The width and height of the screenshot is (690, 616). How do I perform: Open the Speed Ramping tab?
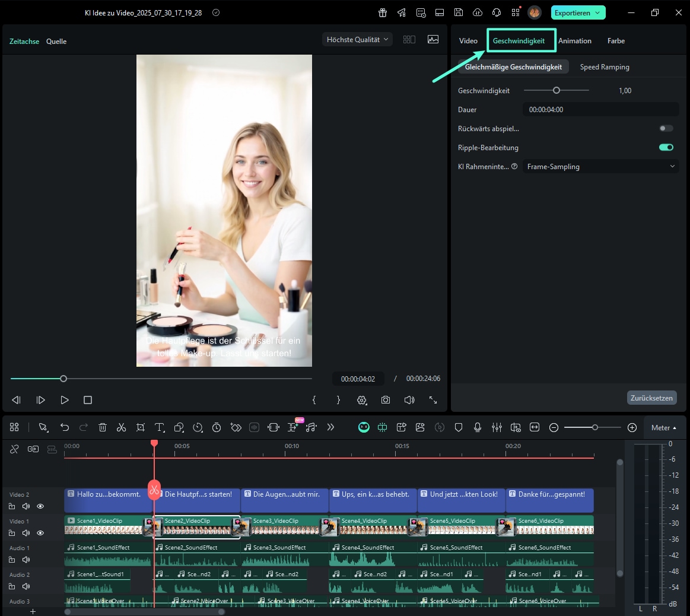click(x=604, y=67)
